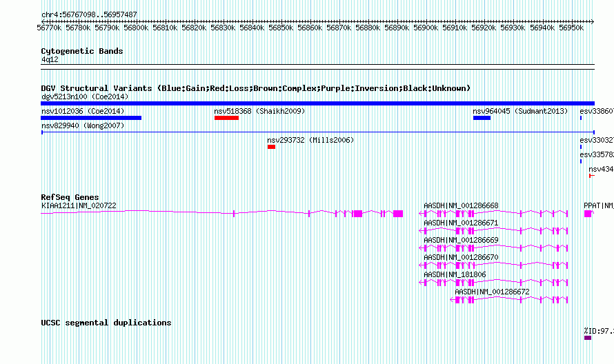Click the DGV Structural Variants track title

(256, 88)
